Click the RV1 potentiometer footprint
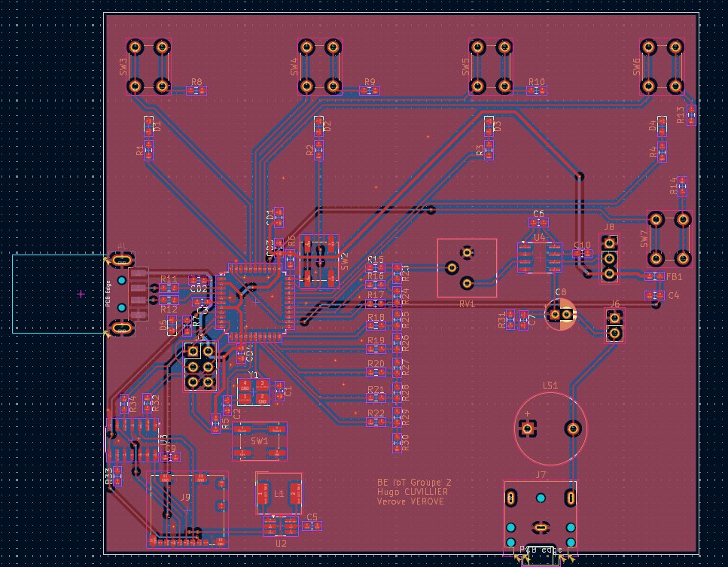Screen dimensions: 728x567 [467, 268]
